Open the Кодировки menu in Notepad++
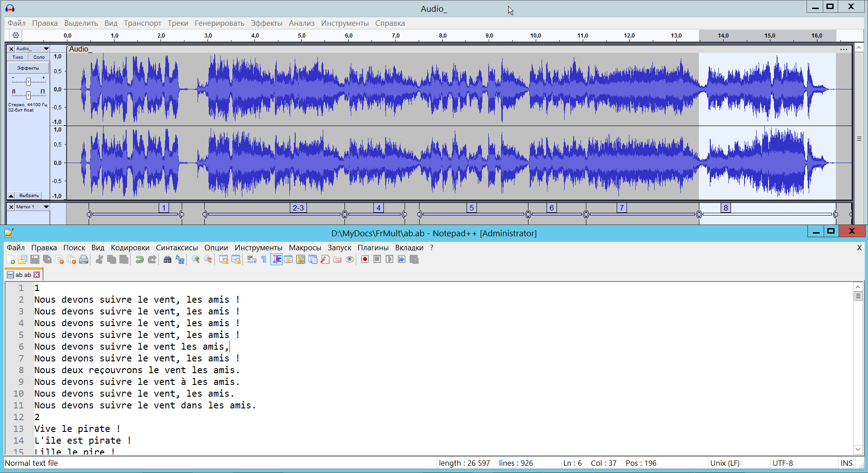868x473 pixels. click(x=130, y=248)
